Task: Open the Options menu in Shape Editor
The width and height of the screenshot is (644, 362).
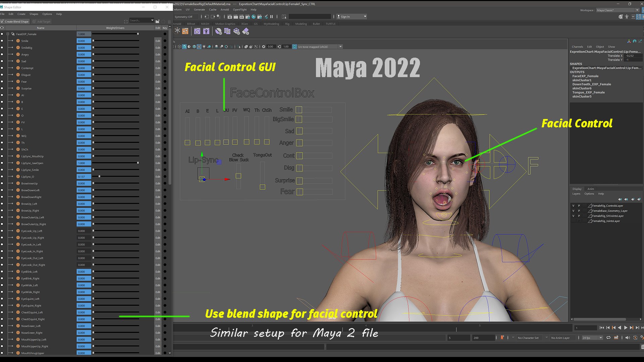Action: 47,14
